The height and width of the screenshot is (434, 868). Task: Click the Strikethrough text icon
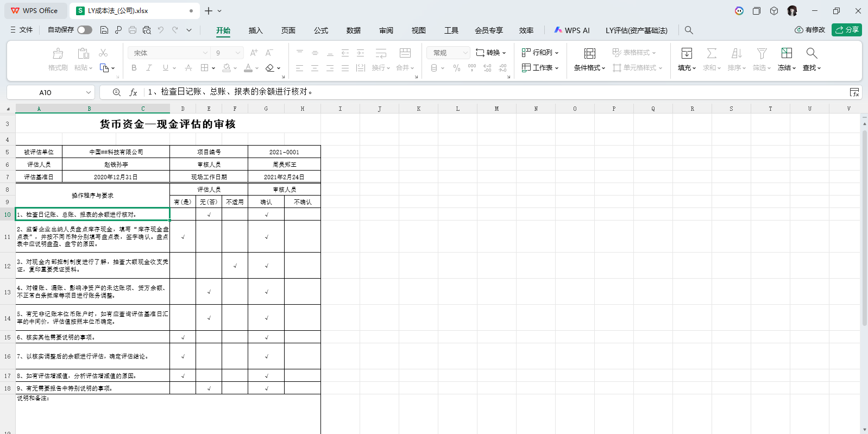pos(188,68)
